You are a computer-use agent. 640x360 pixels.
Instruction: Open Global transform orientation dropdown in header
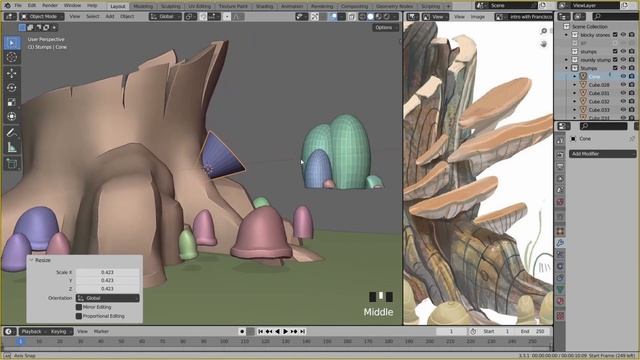pos(165,17)
